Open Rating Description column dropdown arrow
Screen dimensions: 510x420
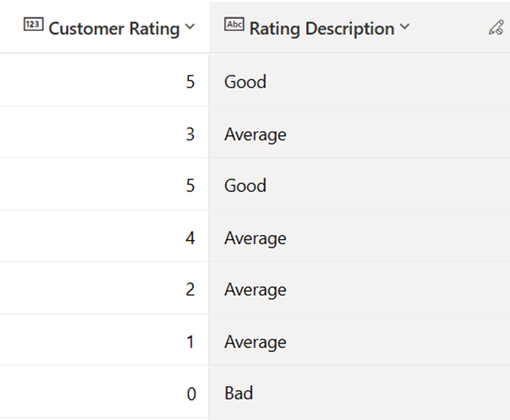(x=405, y=26)
